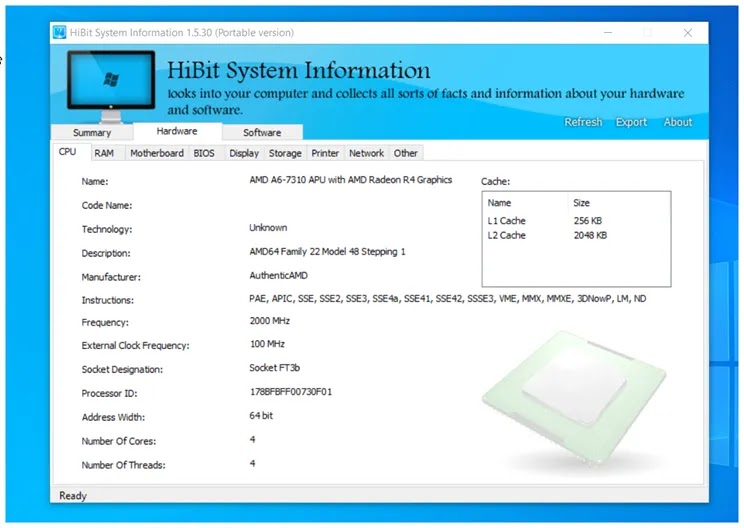The width and height of the screenshot is (744, 528).
Task: Select the L2 Cache row
Action: [x=576, y=235]
